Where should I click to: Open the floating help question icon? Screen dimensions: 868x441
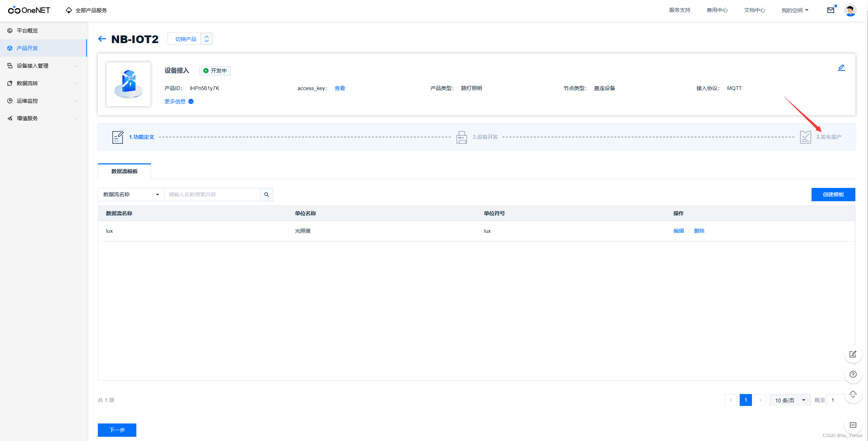click(853, 374)
